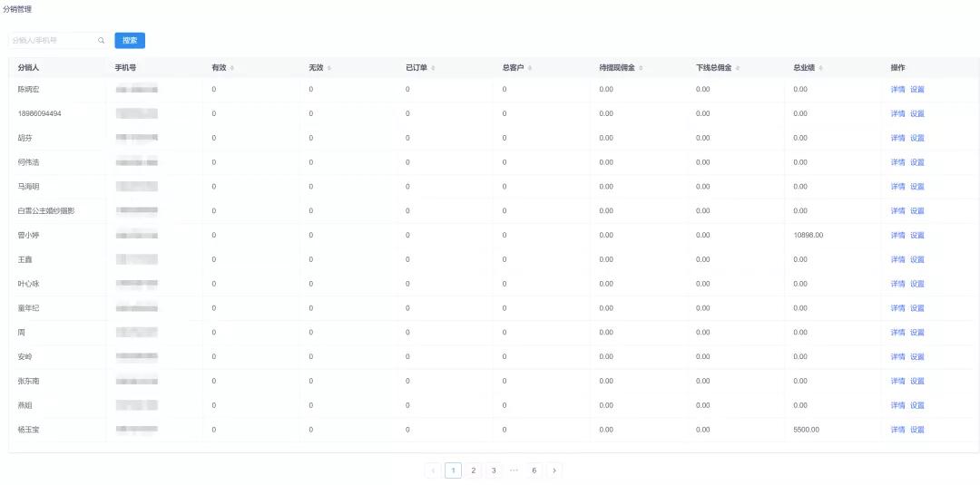Sort by 有效 column arrows
The height and width of the screenshot is (485, 980).
[232, 68]
